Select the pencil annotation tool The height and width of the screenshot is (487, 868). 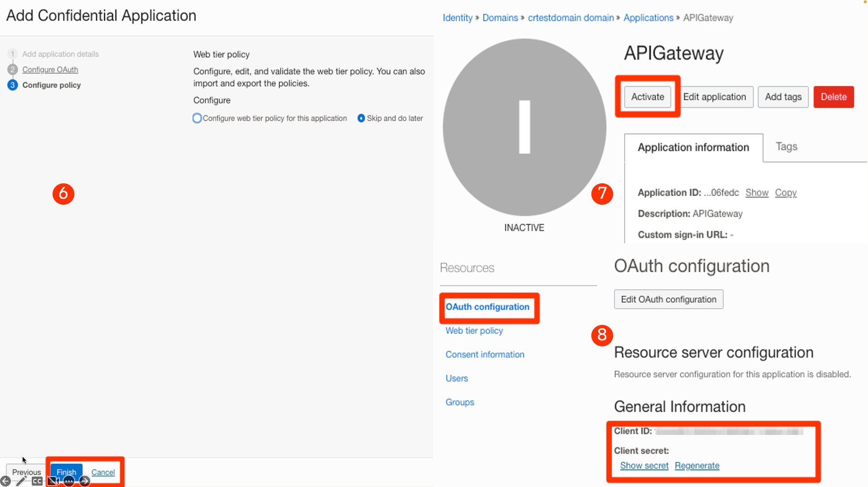[22, 481]
